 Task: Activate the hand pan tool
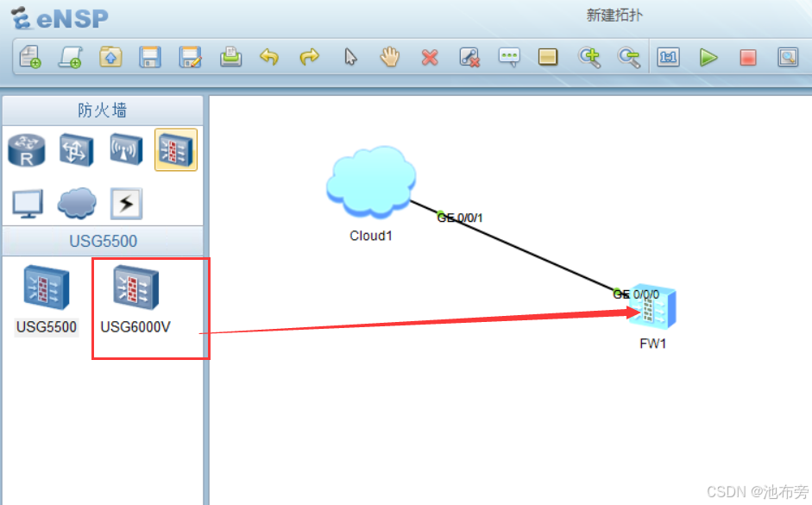tap(389, 56)
